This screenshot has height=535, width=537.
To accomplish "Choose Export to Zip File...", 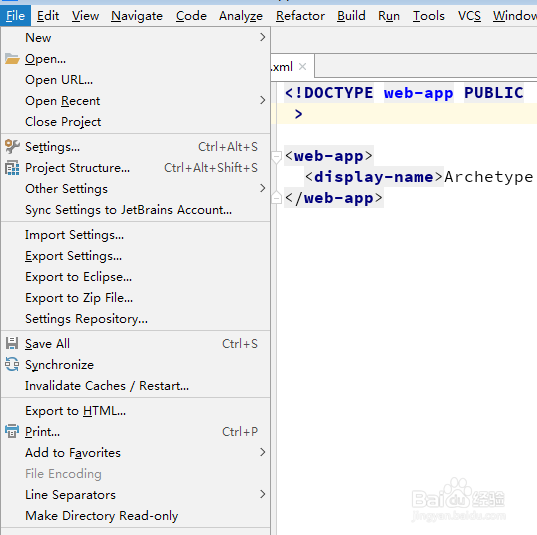I will pos(136,298).
